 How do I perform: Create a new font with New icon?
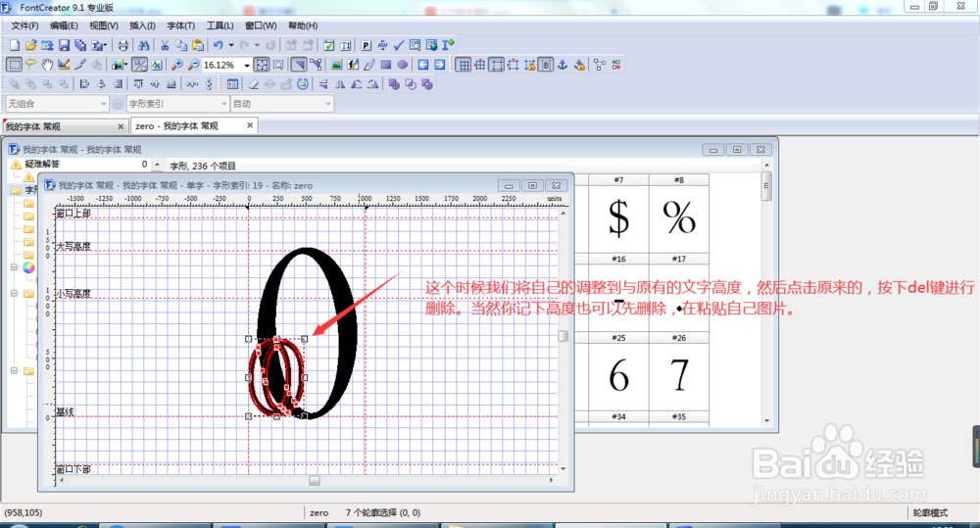pos(15,45)
